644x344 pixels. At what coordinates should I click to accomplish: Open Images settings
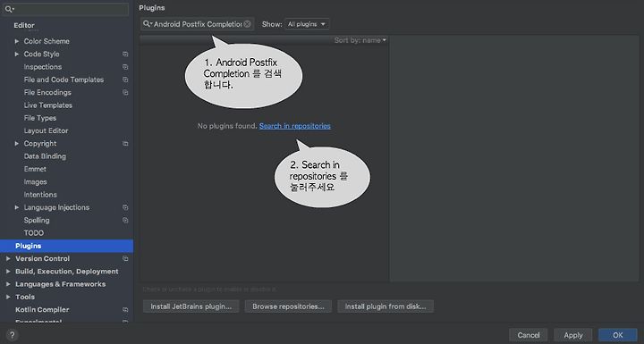(x=35, y=182)
